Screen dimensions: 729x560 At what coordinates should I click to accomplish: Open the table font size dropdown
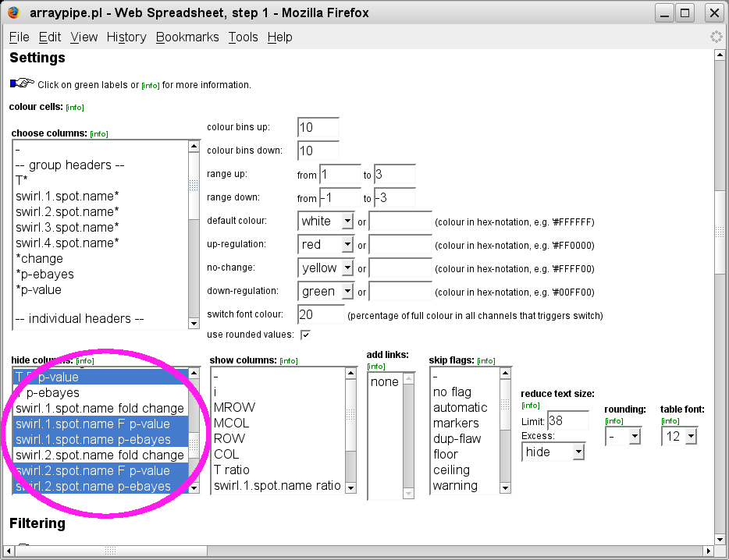679,437
